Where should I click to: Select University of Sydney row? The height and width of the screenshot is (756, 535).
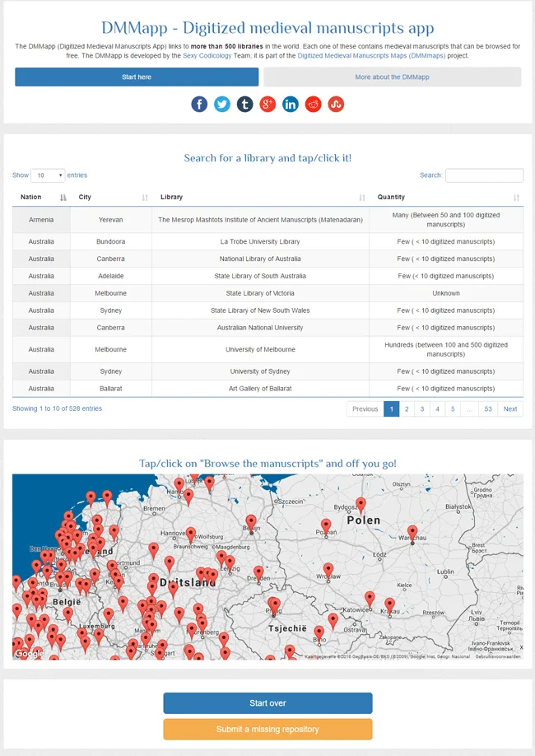tap(267, 371)
